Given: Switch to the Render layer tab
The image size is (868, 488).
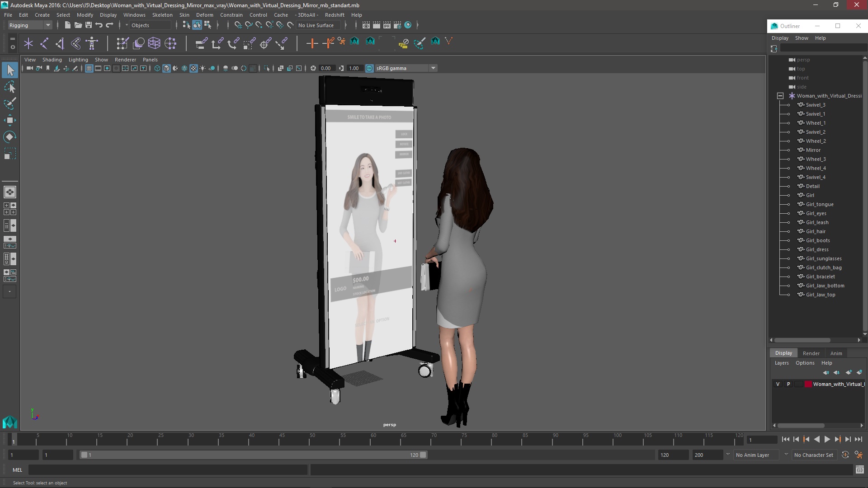Looking at the screenshot, I should click(811, 353).
